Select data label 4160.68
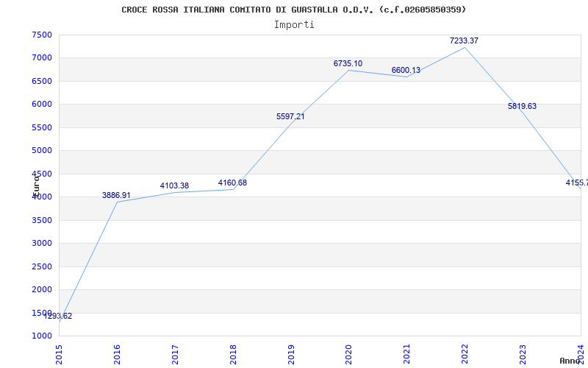 pyautogui.click(x=232, y=183)
